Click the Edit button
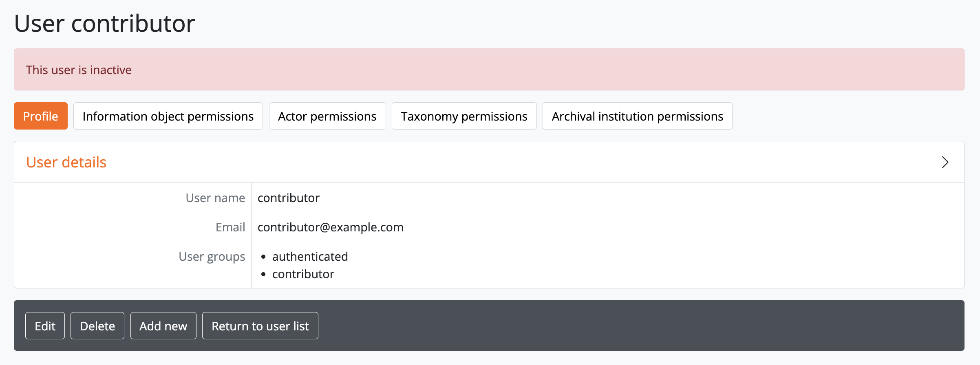Viewport: 980px width, 365px height. pyautogui.click(x=45, y=326)
